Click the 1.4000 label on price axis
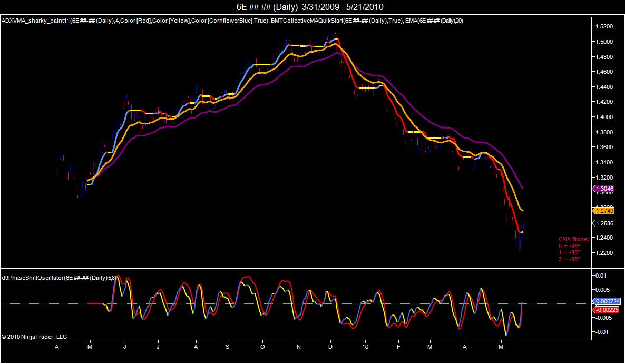The height and width of the screenshot is (364, 625). coord(604,117)
